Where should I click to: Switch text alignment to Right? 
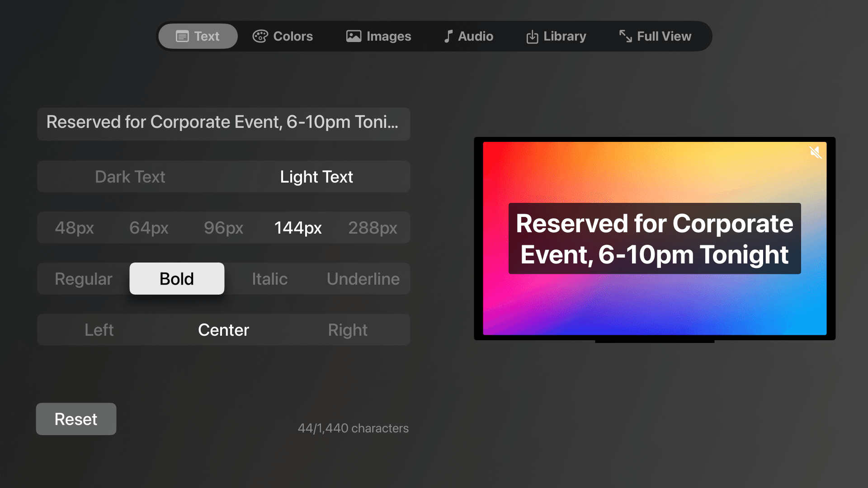[348, 329]
